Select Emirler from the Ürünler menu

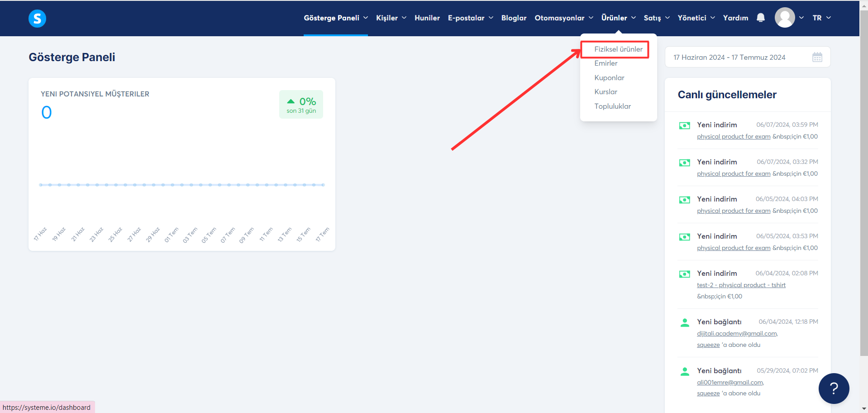click(606, 63)
